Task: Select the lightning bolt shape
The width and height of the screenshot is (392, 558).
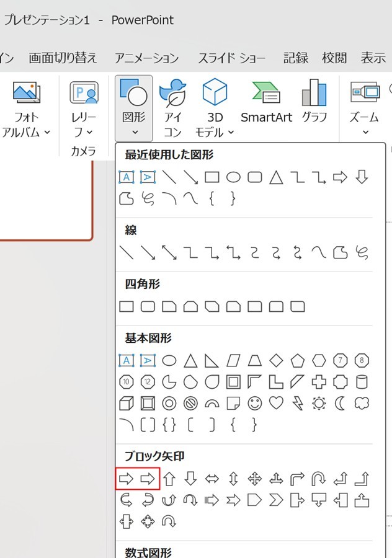Action: coord(297,404)
